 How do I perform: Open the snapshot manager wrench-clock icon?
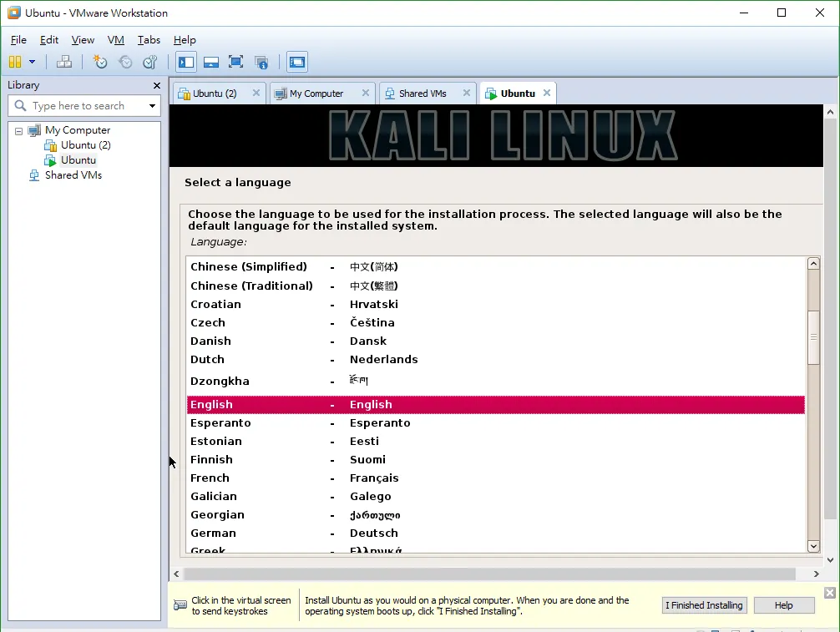(x=150, y=62)
